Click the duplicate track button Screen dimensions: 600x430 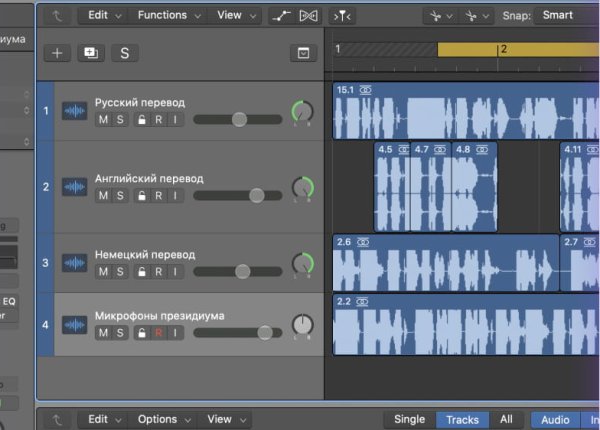coord(91,53)
